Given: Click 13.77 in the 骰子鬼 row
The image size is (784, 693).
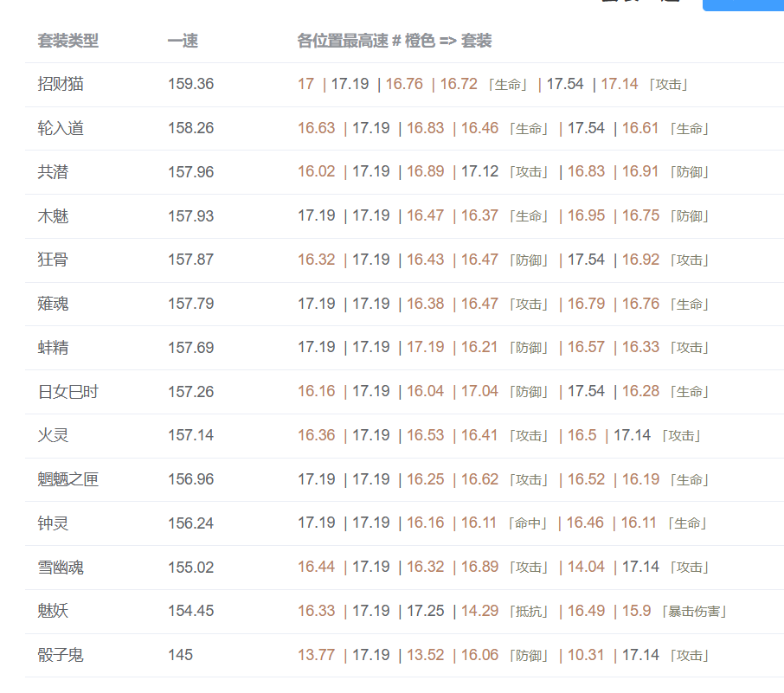Looking at the screenshot, I should [x=317, y=654].
